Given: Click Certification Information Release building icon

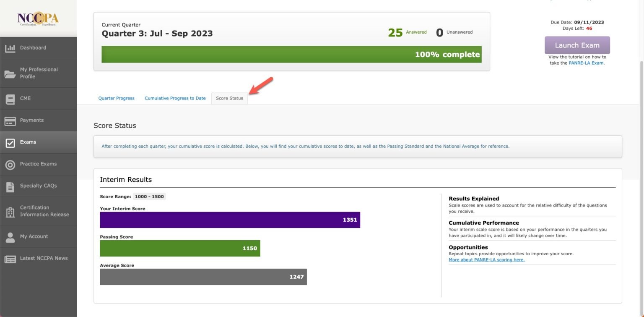Looking at the screenshot, I should point(10,212).
